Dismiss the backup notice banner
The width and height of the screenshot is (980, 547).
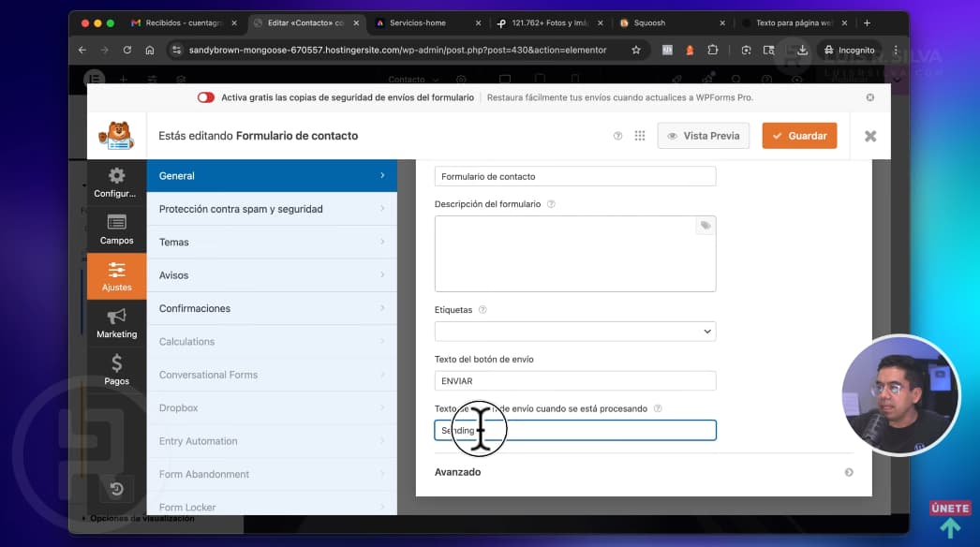pyautogui.click(x=870, y=97)
